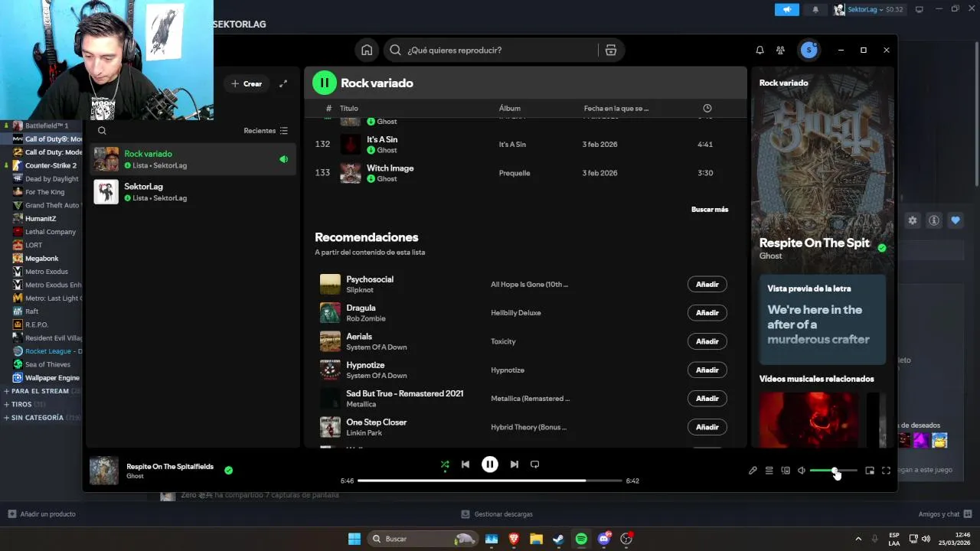Add Psychosocial with its Añadir button
The image size is (980, 551).
[x=707, y=284]
